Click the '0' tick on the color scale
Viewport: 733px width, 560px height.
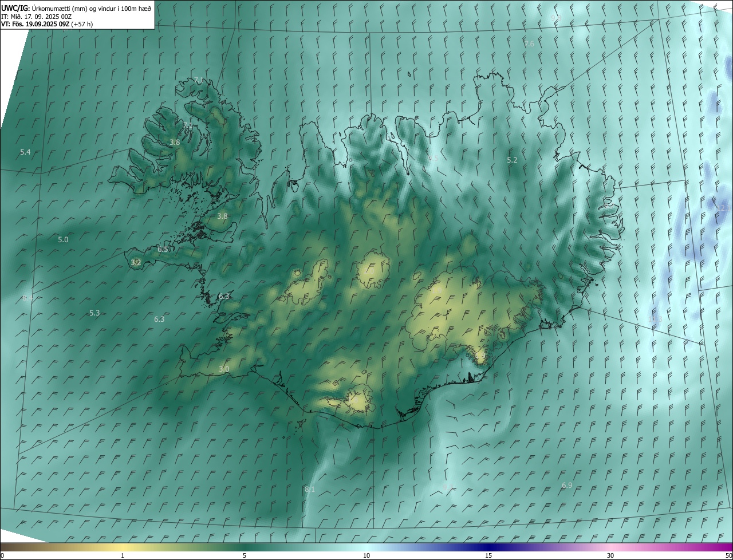click(2, 555)
